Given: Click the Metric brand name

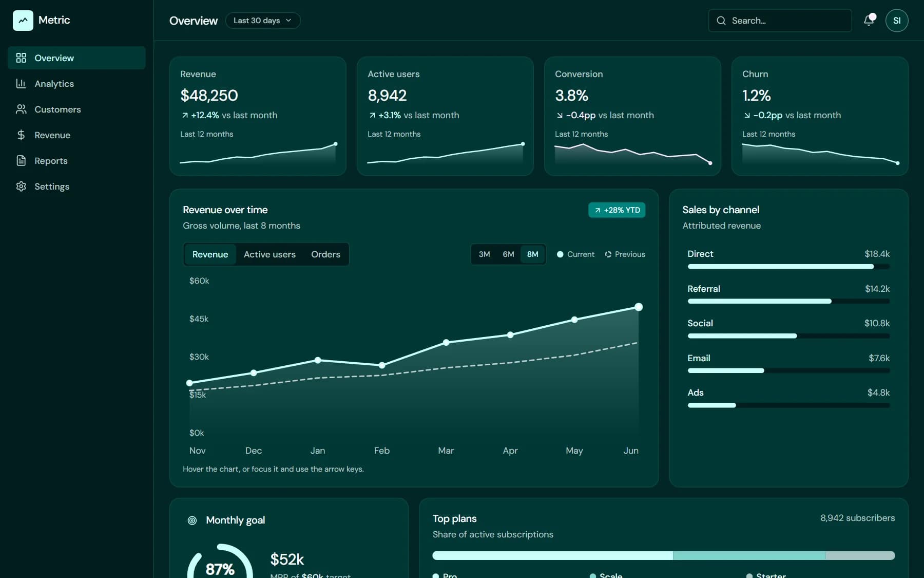Looking at the screenshot, I should 54,20.
